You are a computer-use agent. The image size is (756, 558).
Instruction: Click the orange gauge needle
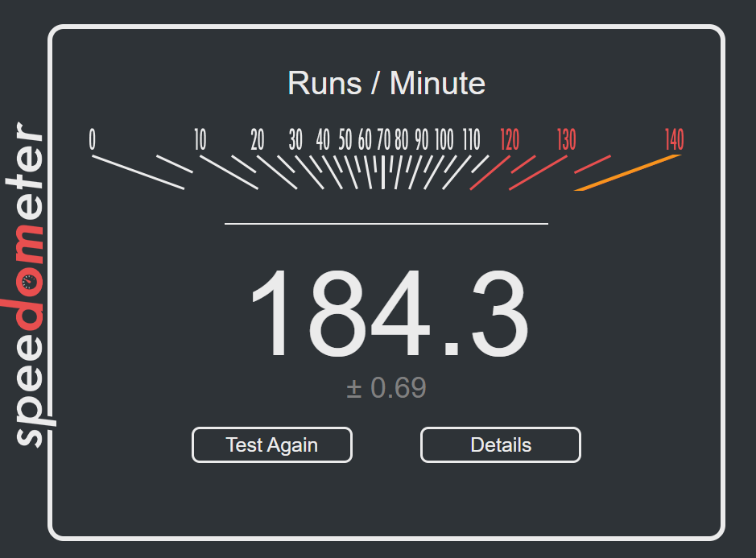tap(630, 172)
